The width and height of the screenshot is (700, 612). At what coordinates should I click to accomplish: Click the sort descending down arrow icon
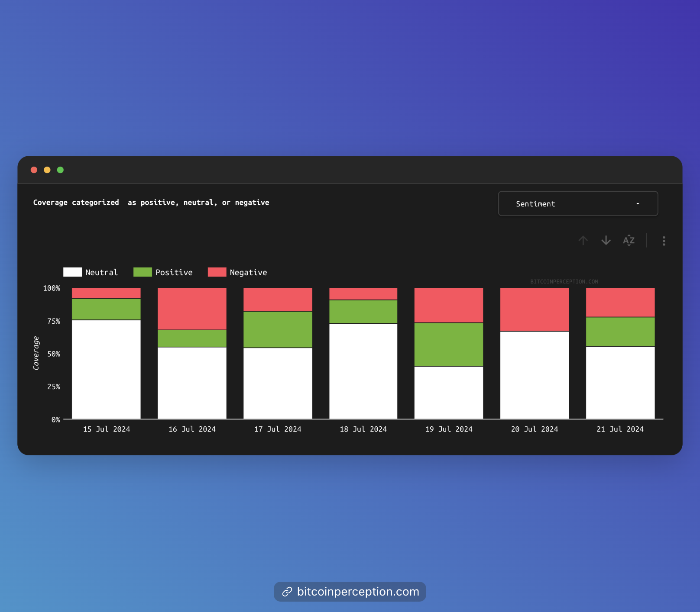[x=606, y=240]
